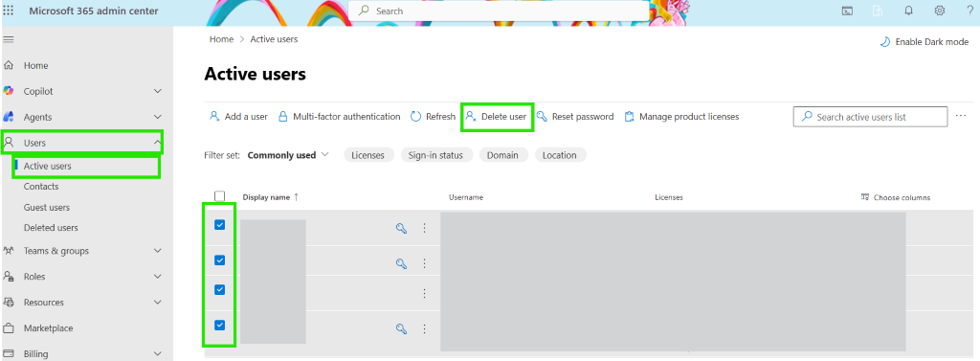Apply the Licenses filter pill
Viewport: 980px width, 361px height.
point(368,155)
